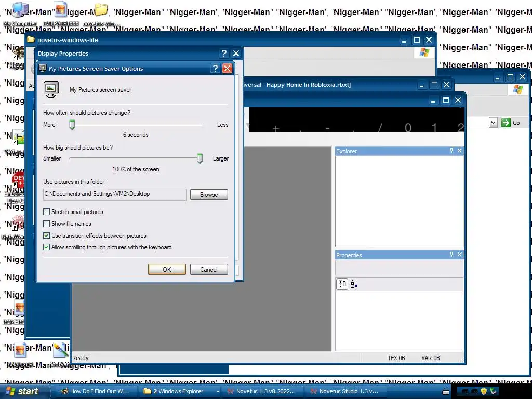Close the Explorer panel in Novetus Studio
This screenshot has width=532, height=399.
[x=460, y=150]
